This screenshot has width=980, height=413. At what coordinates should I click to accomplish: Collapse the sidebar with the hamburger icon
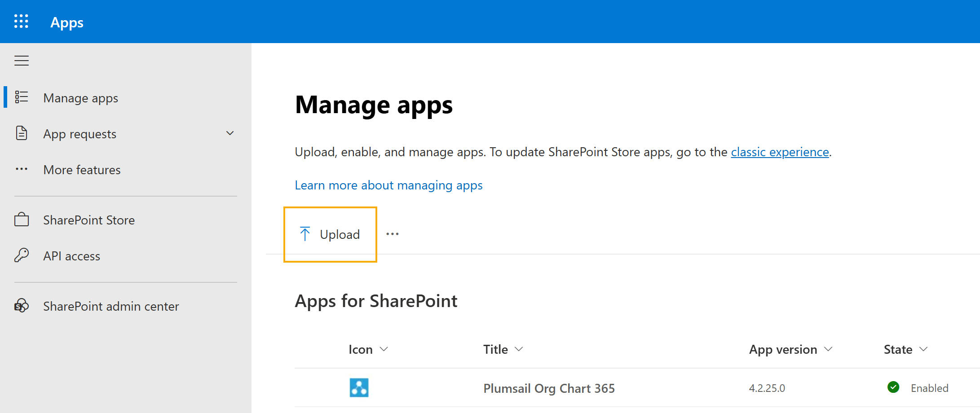click(21, 60)
